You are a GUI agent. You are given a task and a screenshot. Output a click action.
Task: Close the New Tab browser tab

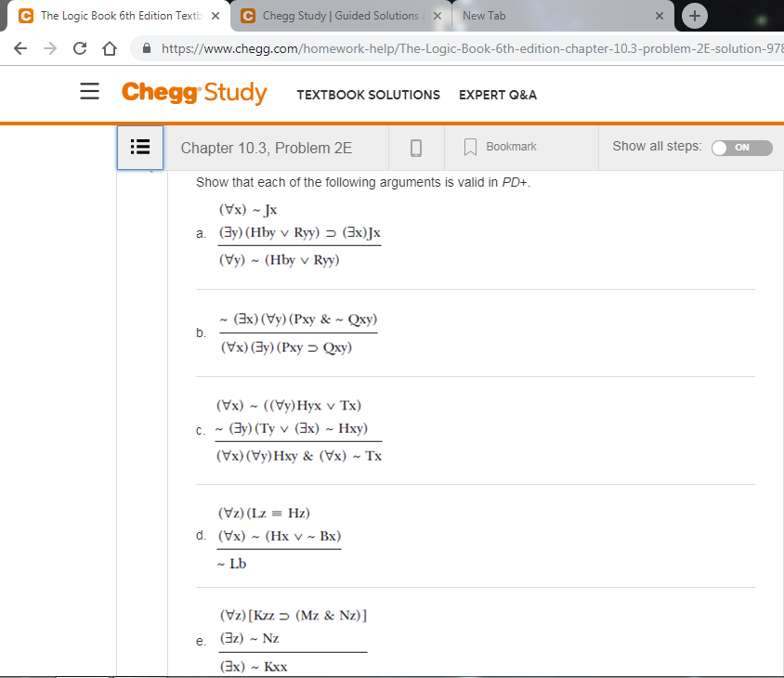(x=660, y=15)
